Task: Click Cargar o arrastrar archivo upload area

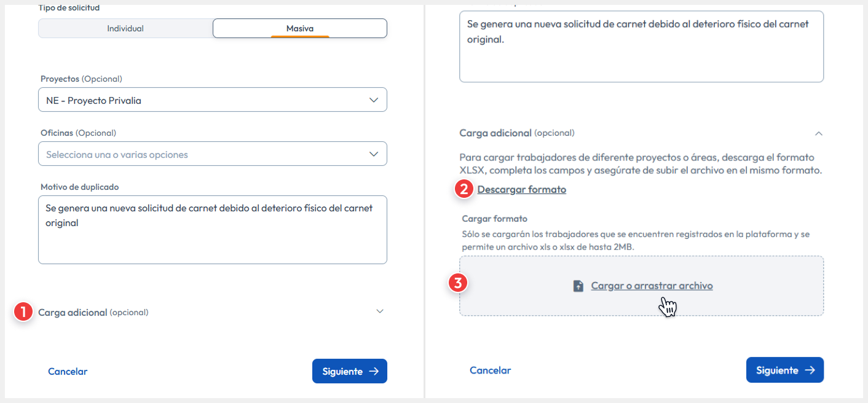Action: (652, 285)
